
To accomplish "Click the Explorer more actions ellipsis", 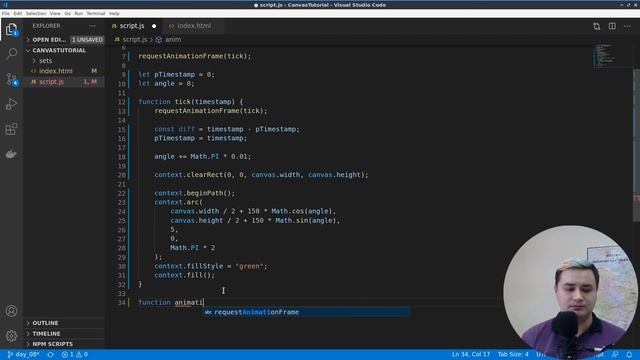I will 92,26.
